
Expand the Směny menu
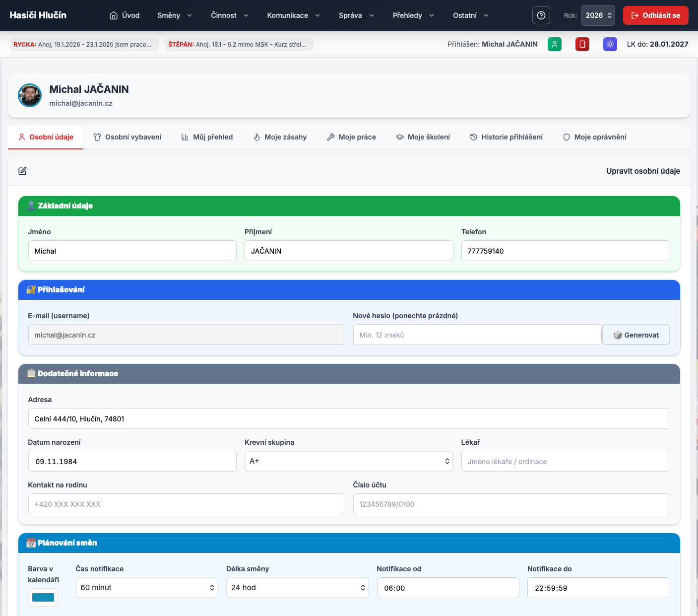point(174,15)
